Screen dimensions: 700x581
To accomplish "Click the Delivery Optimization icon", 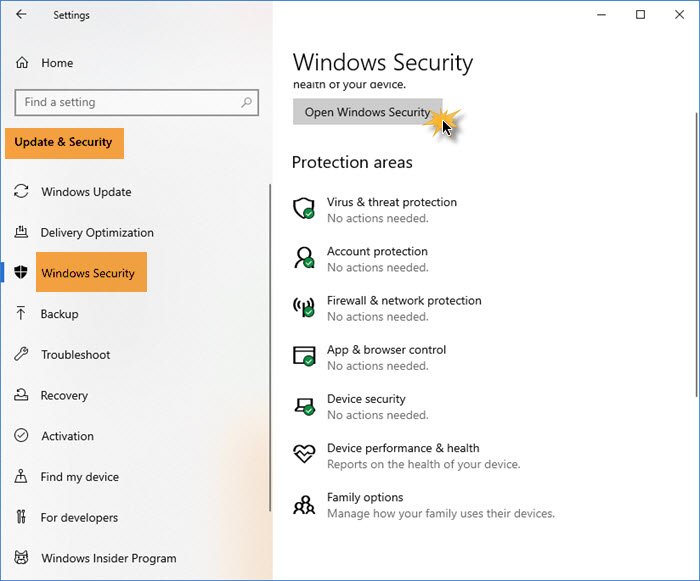I will coord(21,232).
